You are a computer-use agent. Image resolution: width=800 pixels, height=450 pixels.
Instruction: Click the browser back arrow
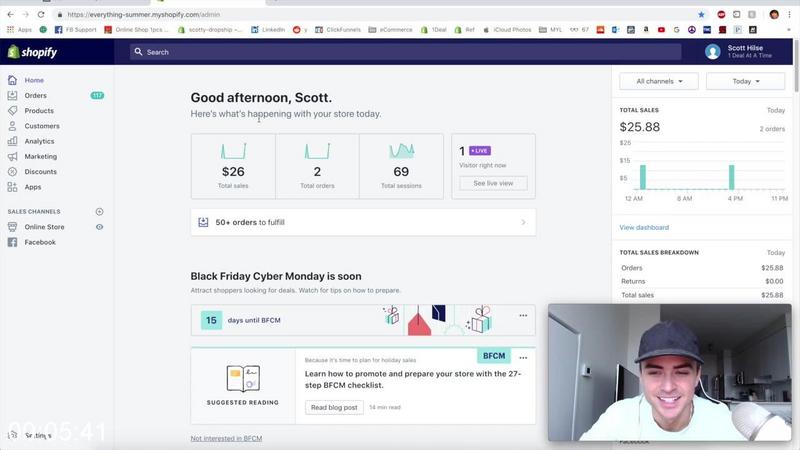point(10,14)
